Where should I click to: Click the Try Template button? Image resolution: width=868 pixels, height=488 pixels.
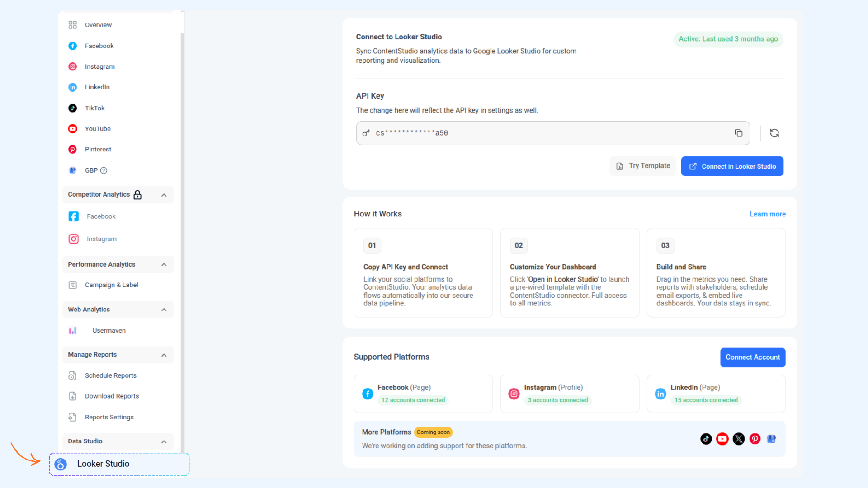(642, 166)
